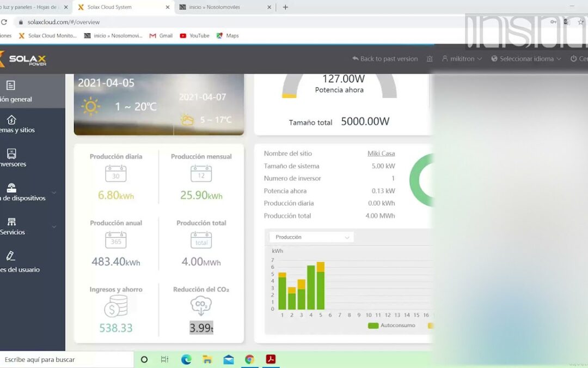Open a new browser tab

click(x=285, y=7)
